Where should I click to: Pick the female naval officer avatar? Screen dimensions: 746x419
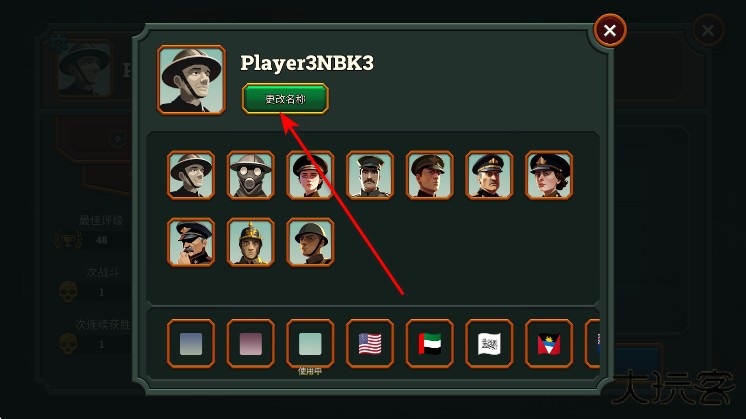click(x=549, y=175)
